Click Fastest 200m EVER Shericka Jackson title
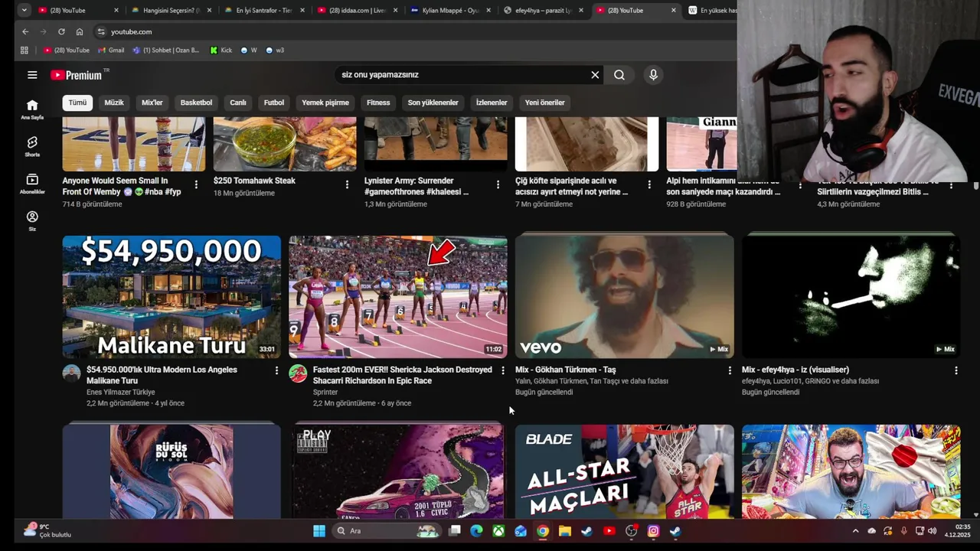Image resolution: width=980 pixels, height=551 pixels. point(403,375)
